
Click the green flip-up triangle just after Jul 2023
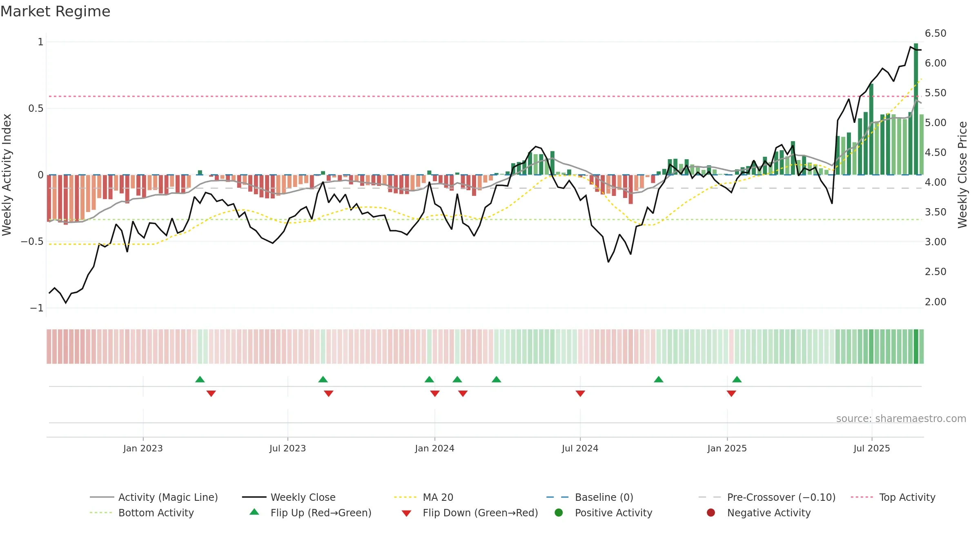(323, 380)
